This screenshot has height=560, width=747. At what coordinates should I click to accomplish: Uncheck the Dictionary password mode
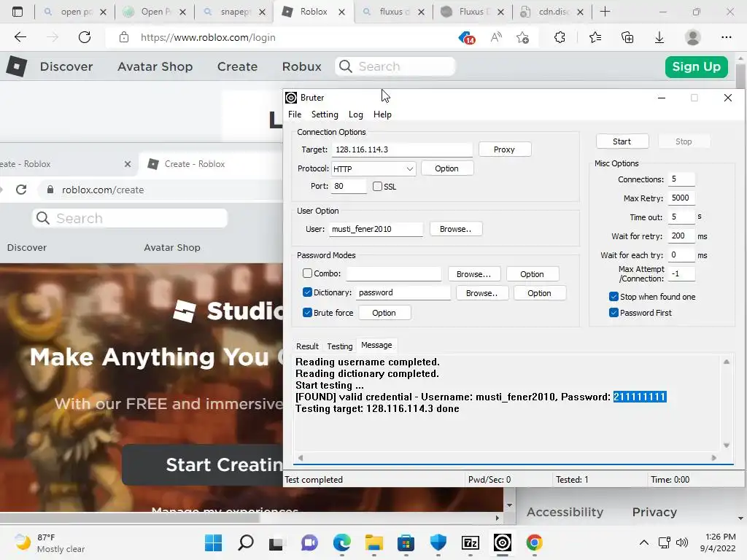pyautogui.click(x=307, y=292)
